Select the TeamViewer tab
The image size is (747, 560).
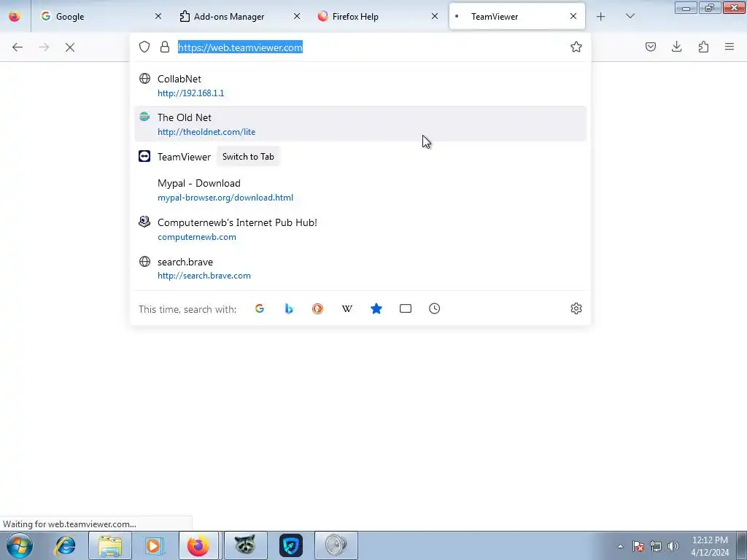tap(517, 16)
